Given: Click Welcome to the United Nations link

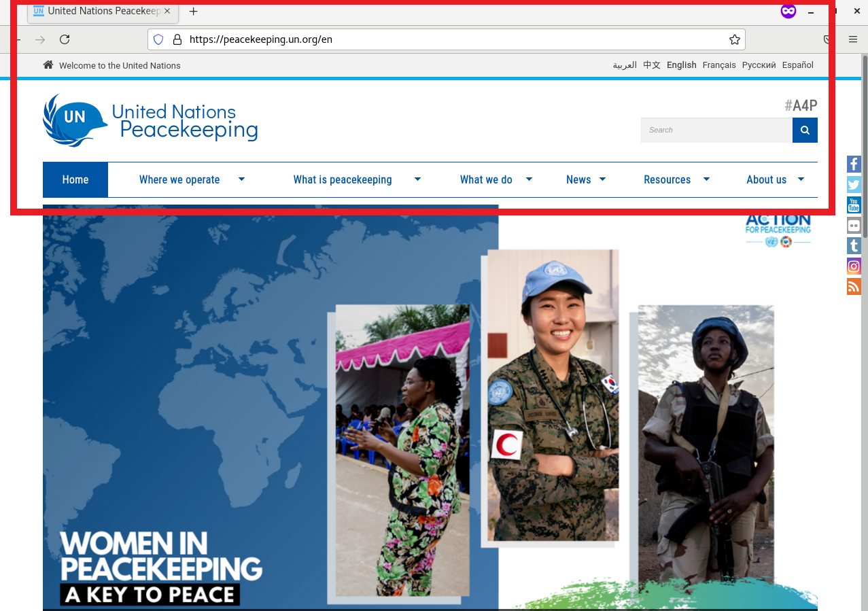Looking at the screenshot, I should click(120, 66).
